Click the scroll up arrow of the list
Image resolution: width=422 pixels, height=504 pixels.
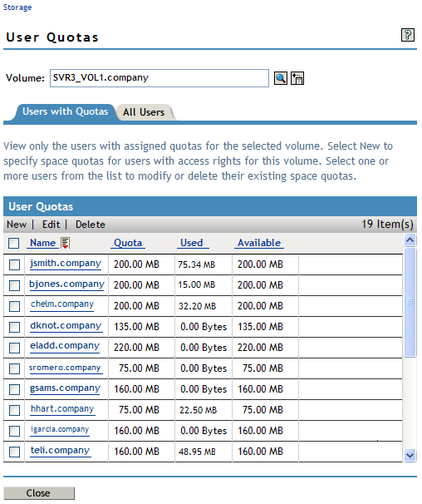pos(410,240)
